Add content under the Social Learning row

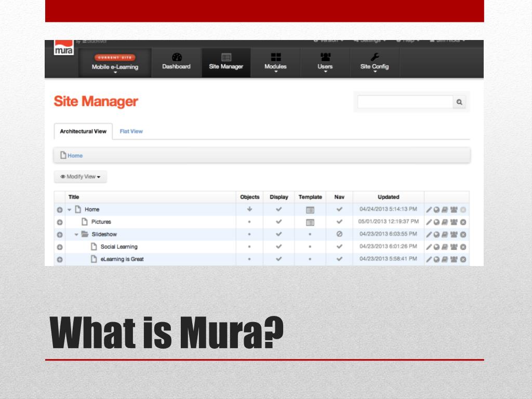tap(60, 247)
